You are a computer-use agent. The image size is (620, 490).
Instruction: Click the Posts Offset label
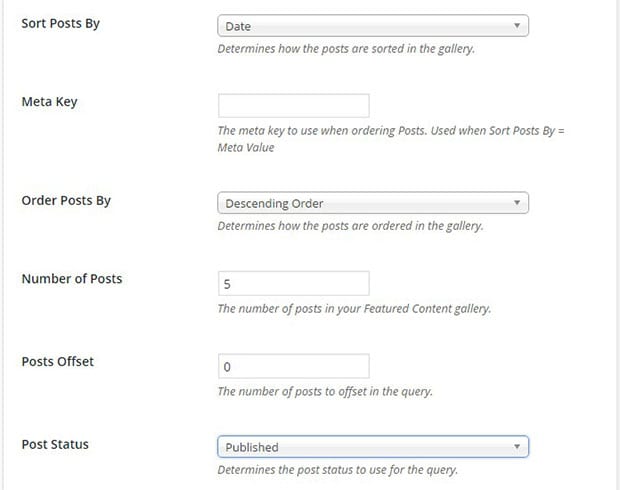tap(58, 361)
